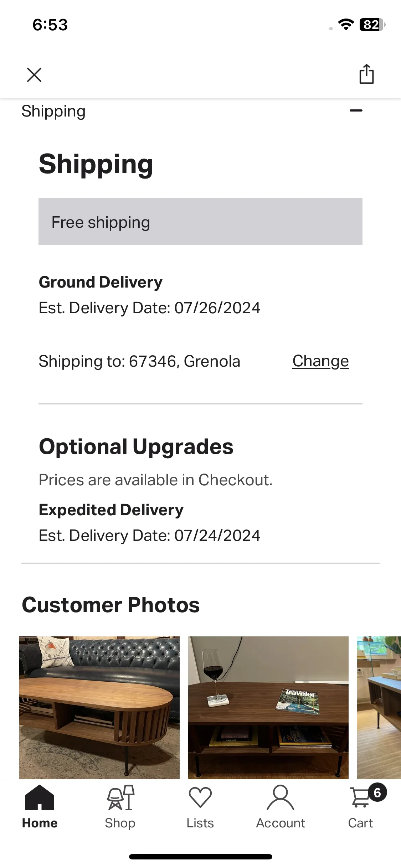Open the Cart icon
The width and height of the screenshot is (401, 868).
click(x=361, y=797)
